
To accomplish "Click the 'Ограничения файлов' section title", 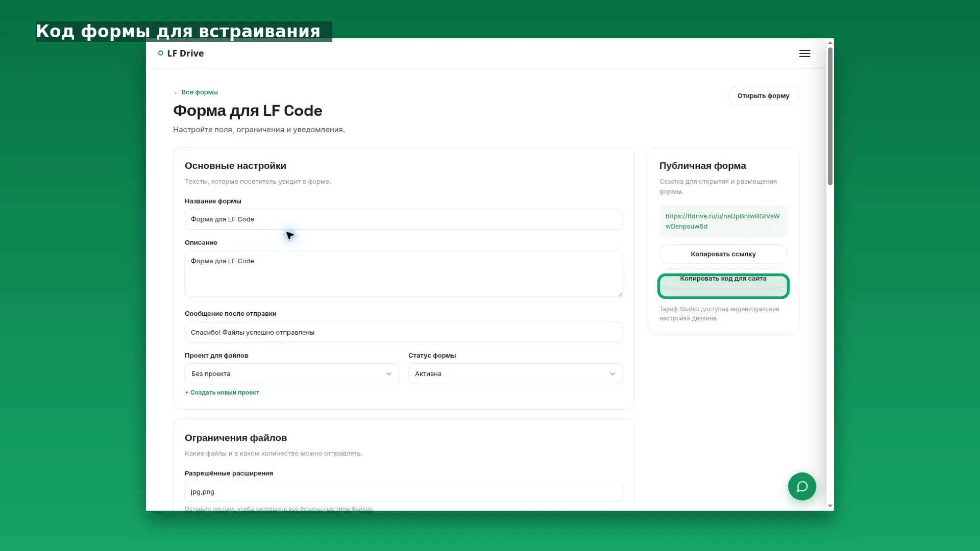I will click(x=236, y=438).
